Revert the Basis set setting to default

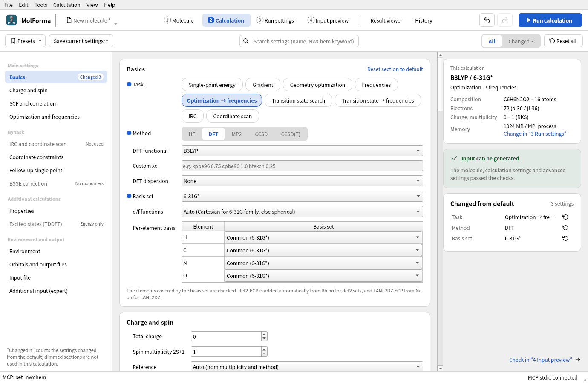point(565,238)
